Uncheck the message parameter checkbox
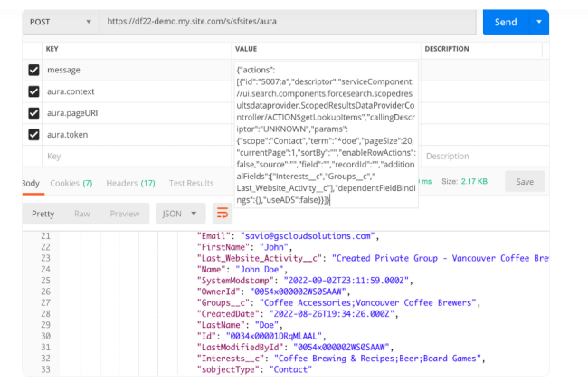588x392 pixels. click(x=34, y=70)
